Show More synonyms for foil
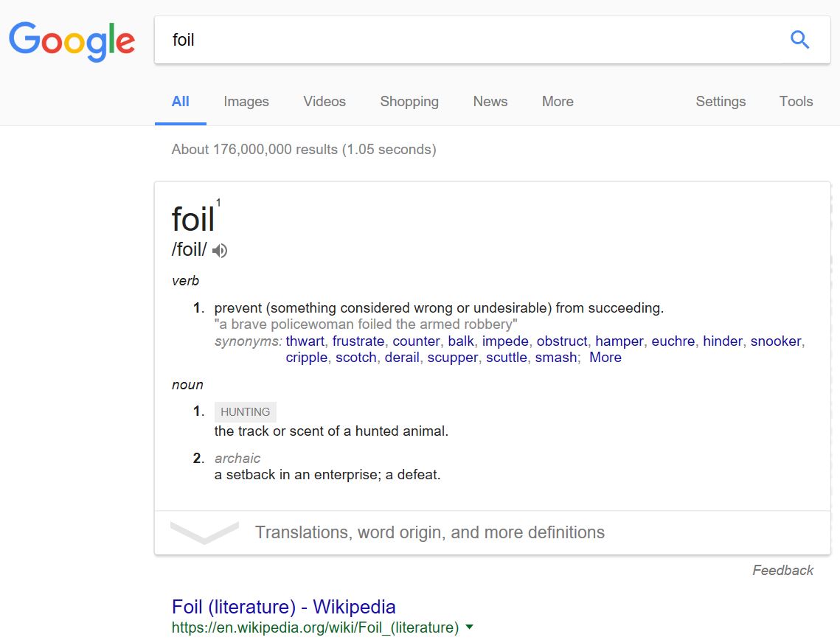 point(605,357)
